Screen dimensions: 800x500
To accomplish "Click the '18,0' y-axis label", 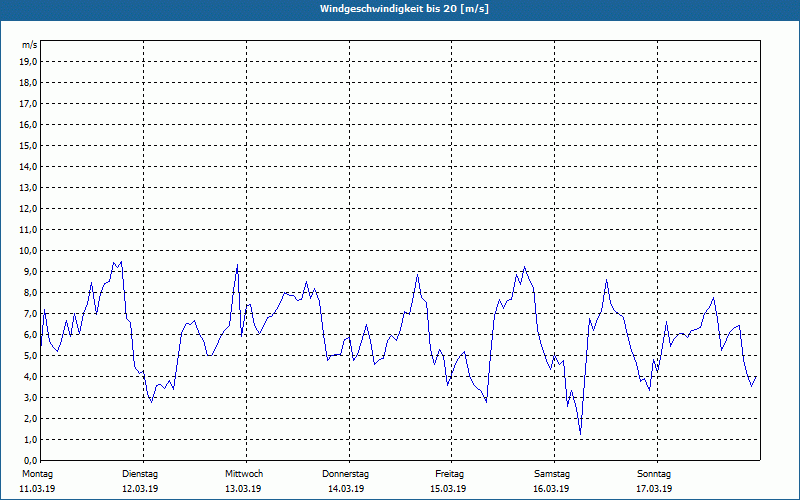I will tap(28, 83).
